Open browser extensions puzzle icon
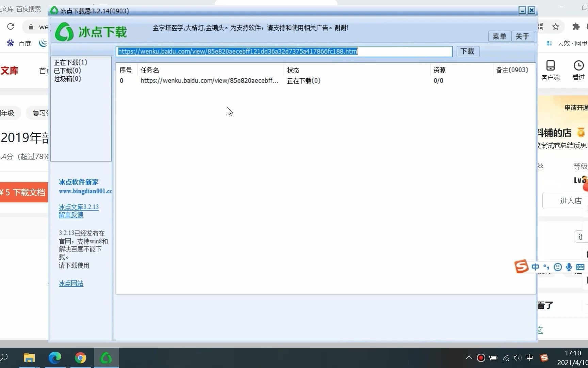 point(576,27)
